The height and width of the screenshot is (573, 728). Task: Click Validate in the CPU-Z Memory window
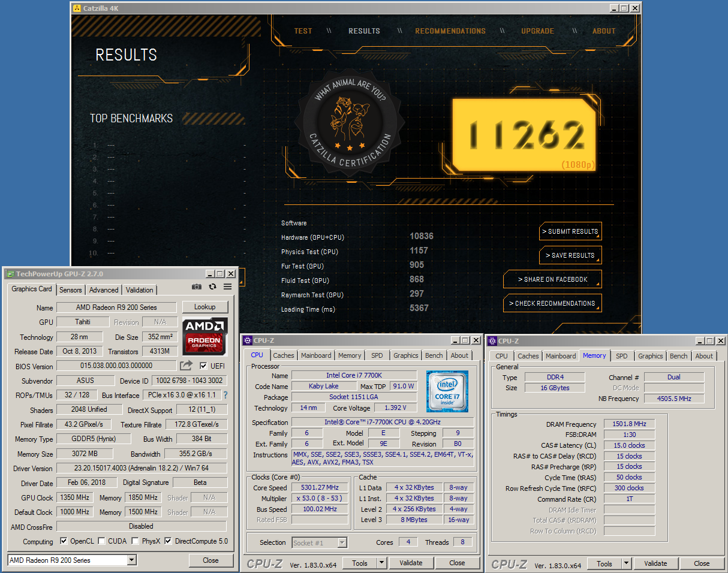click(655, 563)
